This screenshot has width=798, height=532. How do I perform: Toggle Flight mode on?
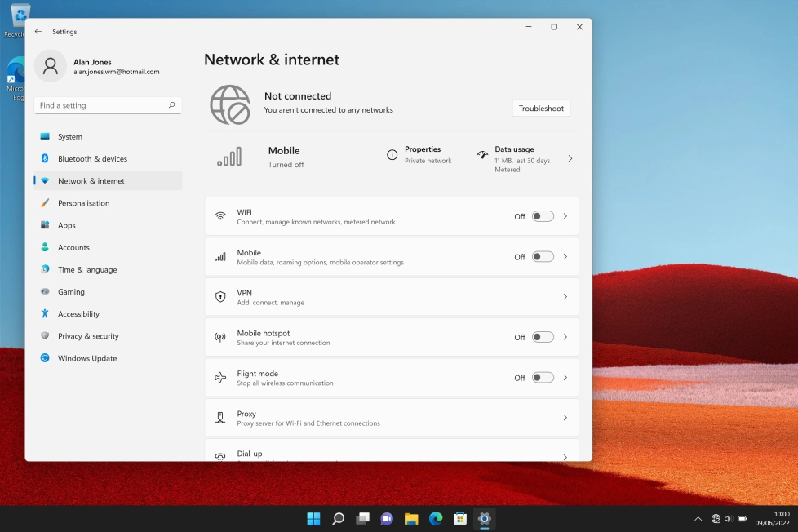(543, 378)
